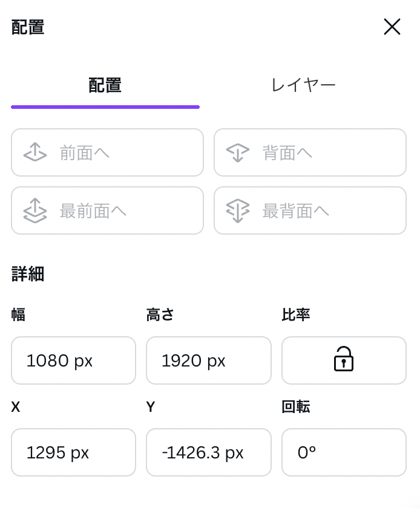Close the 配置 panel with the X
420x508 pixels.
(392, 27)
